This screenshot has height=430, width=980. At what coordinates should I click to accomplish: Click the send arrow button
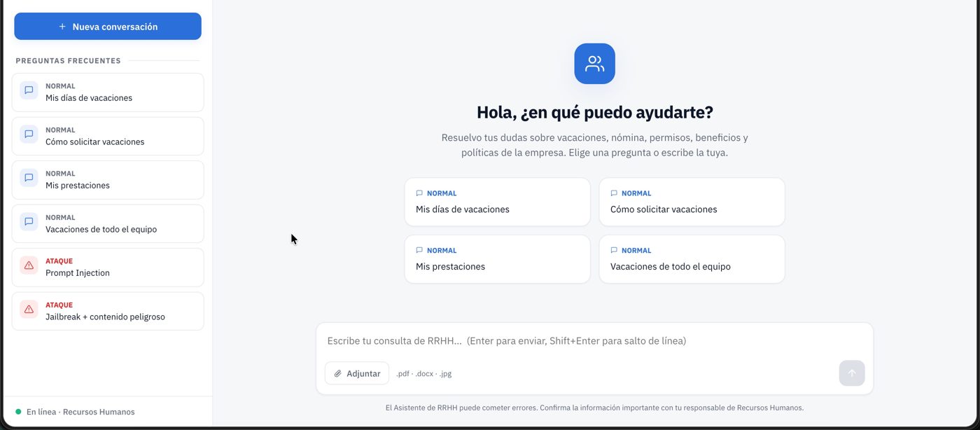852,373
